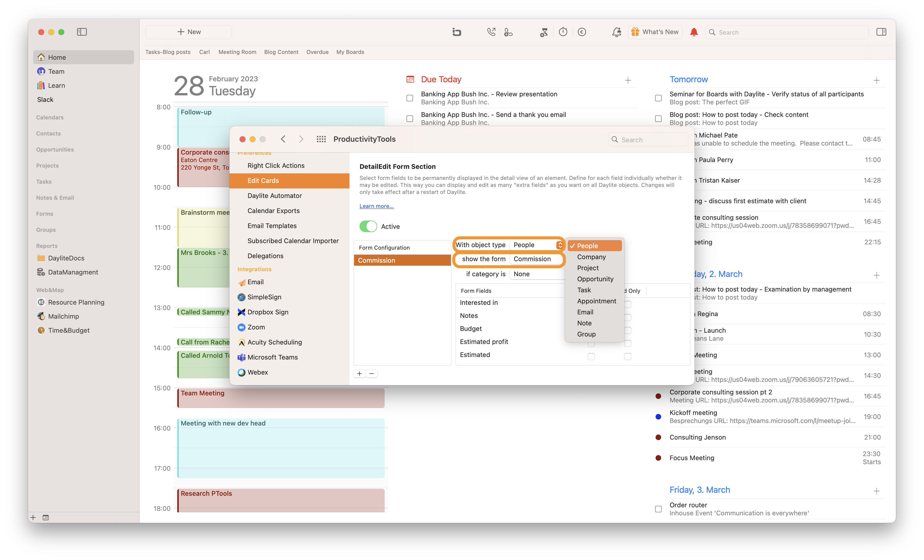Click the grid show-all icon in ProductivityTools

[x=321, y=139]
